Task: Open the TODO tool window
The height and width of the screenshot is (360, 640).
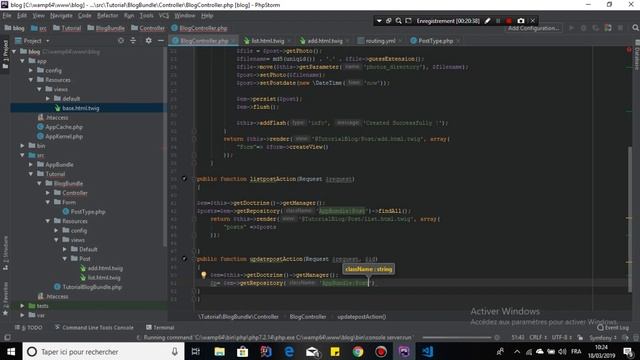Action: pos(28,327)
